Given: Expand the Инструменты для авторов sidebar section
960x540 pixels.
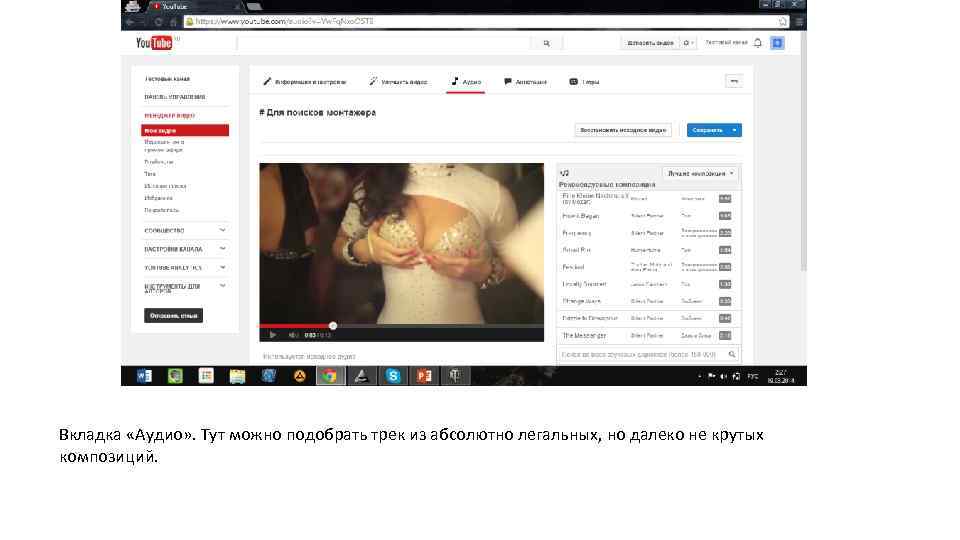Looking at the screenshot, I should [185, 287].
